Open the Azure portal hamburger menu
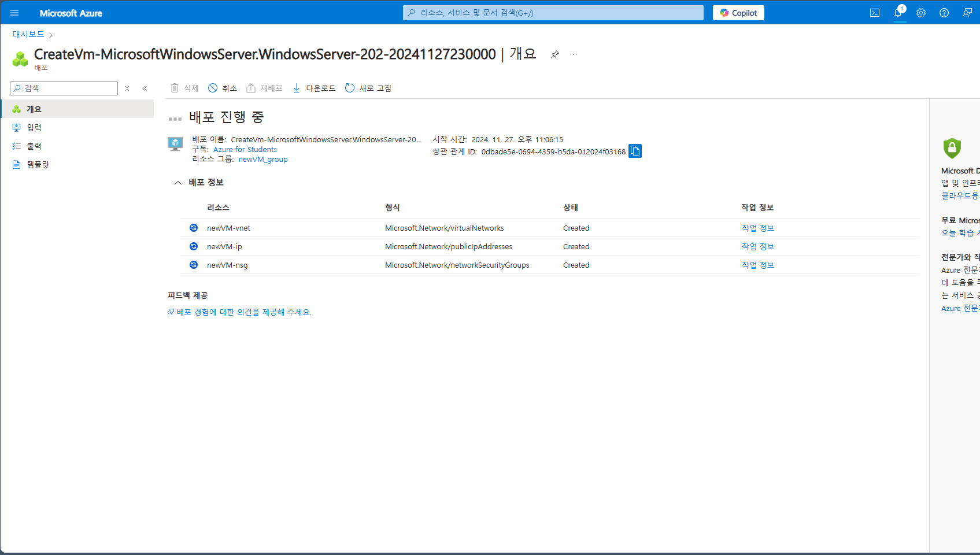The width and height of the screenshot is (980, 555). point(14,13)
